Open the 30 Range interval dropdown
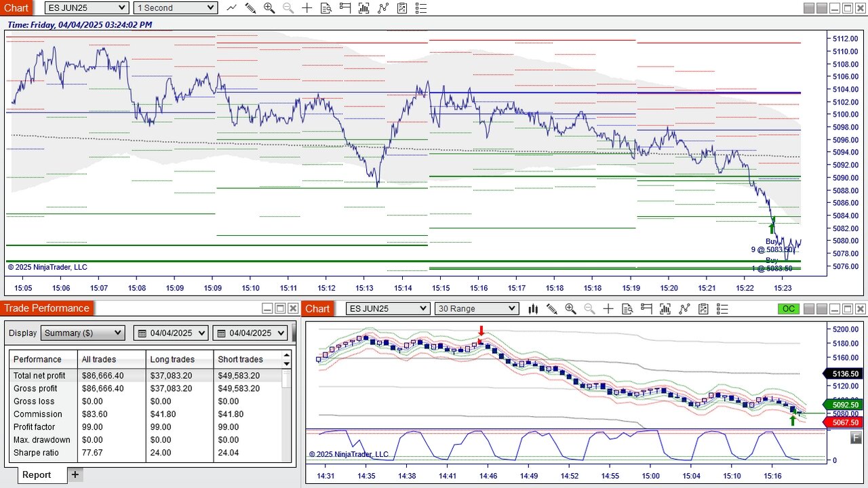The width and height of the screenshot is (868, 488). [x=477, y=308]
